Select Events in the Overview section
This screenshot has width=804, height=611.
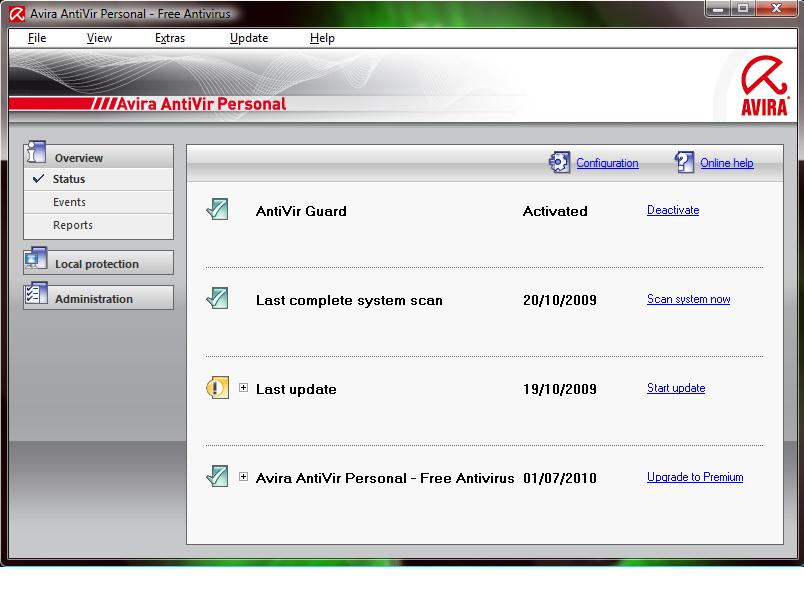98,202
